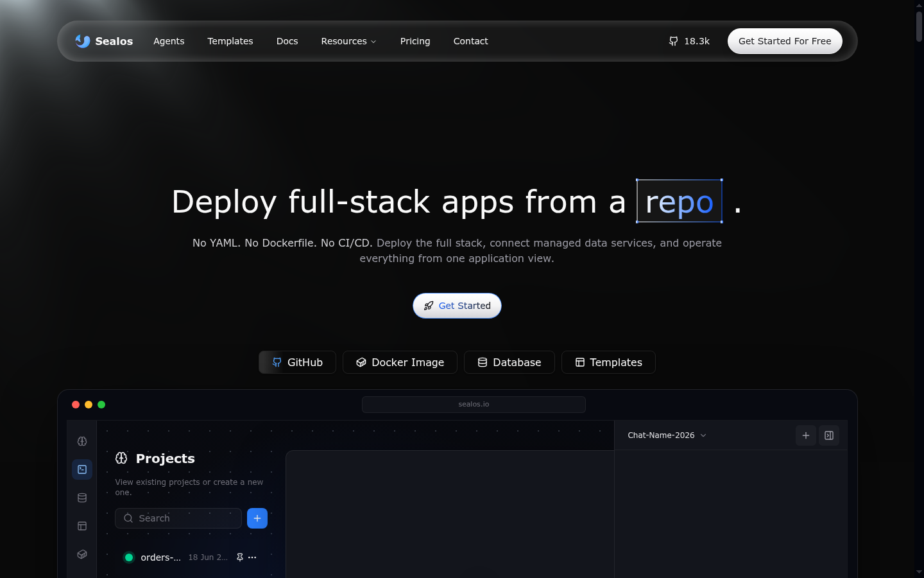Click the plus button in the chat panel header
Image resolution: width=924 pixels, height=578 pixels.
[x=806, y=435]
